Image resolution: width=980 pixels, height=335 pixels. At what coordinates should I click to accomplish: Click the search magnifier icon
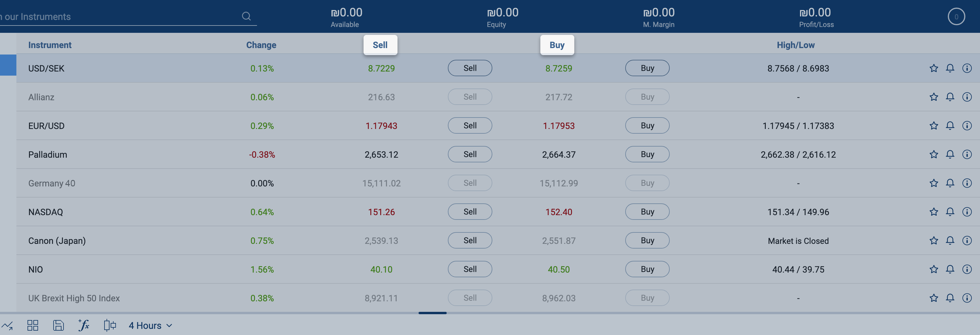coord(246,16)
